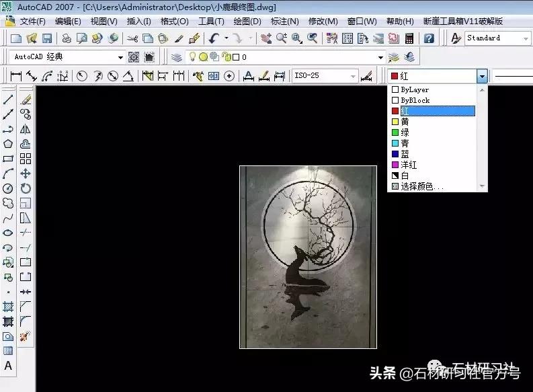Collapse the color control dropdown arrow
This screenshot has width=533, height=392.
[482, 76]
